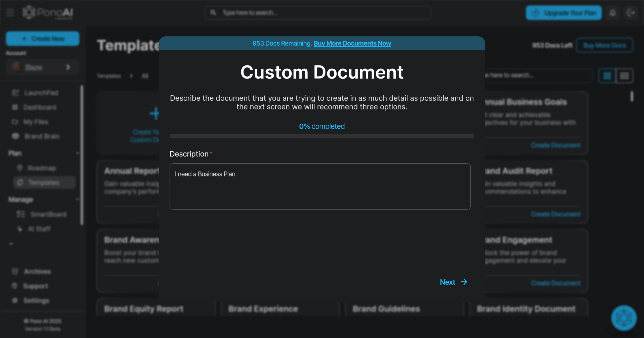Switch to list view
This screenshot has width=644, height=338.
click(624, 76)
